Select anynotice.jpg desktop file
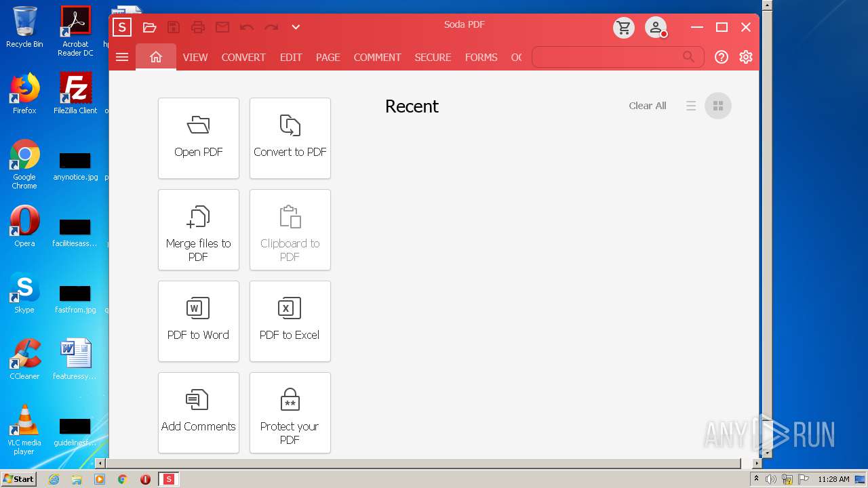 click(x=75, y=167)
